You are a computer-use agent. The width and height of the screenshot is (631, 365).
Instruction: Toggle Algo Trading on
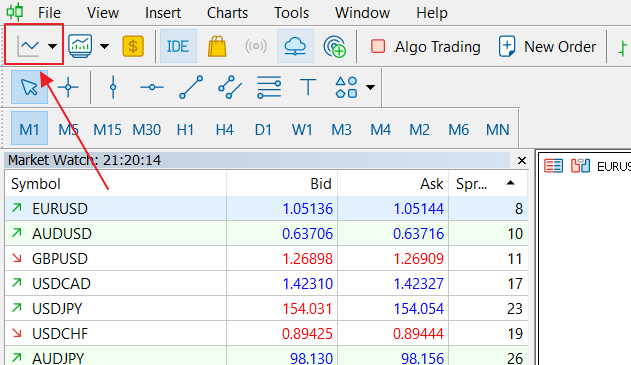point(425,47)
